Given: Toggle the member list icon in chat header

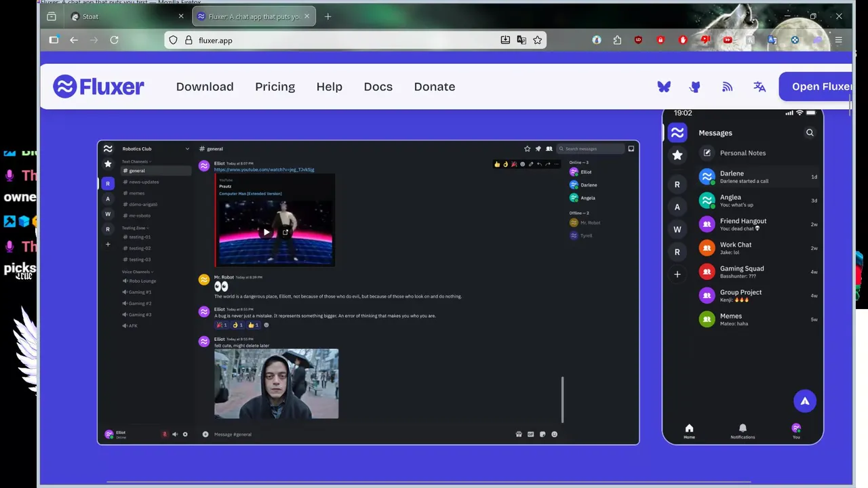Looking at the screenshot, I should pos(549,148).
